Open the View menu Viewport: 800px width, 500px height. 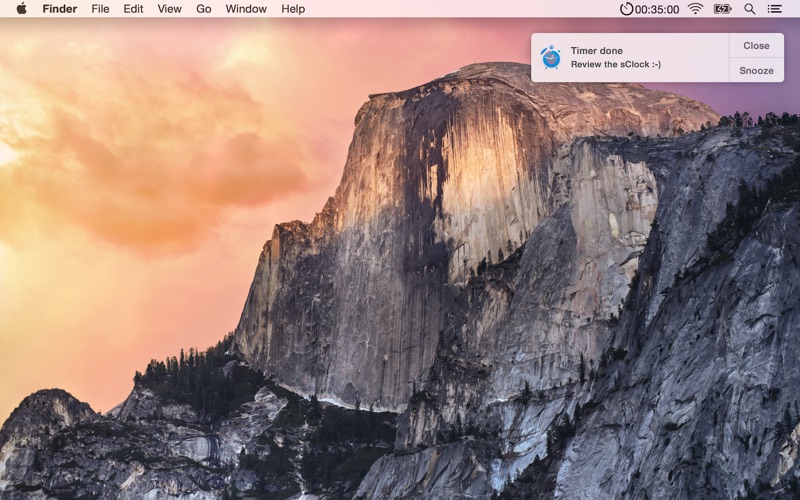point(169,9)
